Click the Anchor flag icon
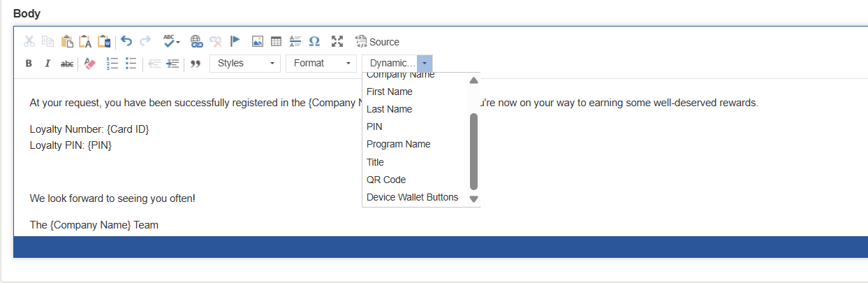 tap(235, 41)
